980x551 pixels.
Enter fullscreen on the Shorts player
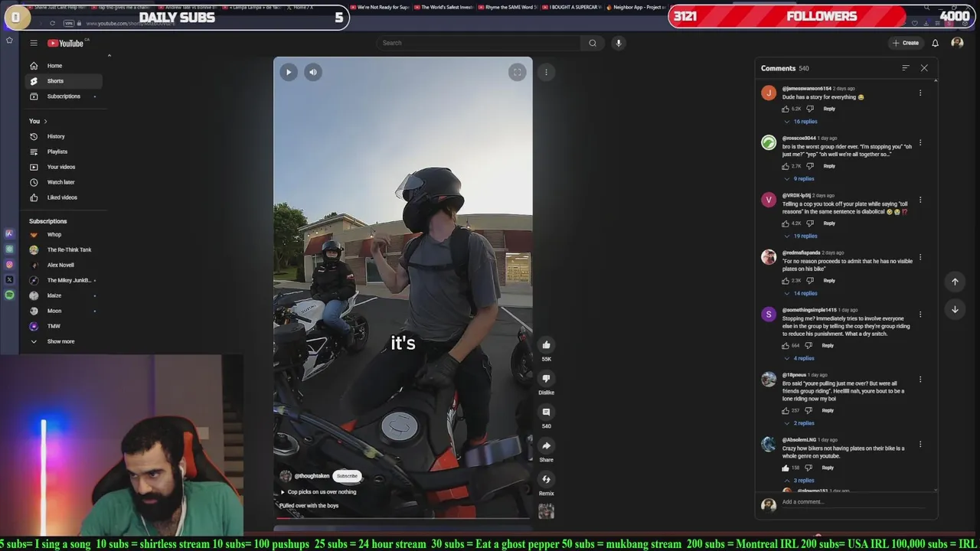518,72
